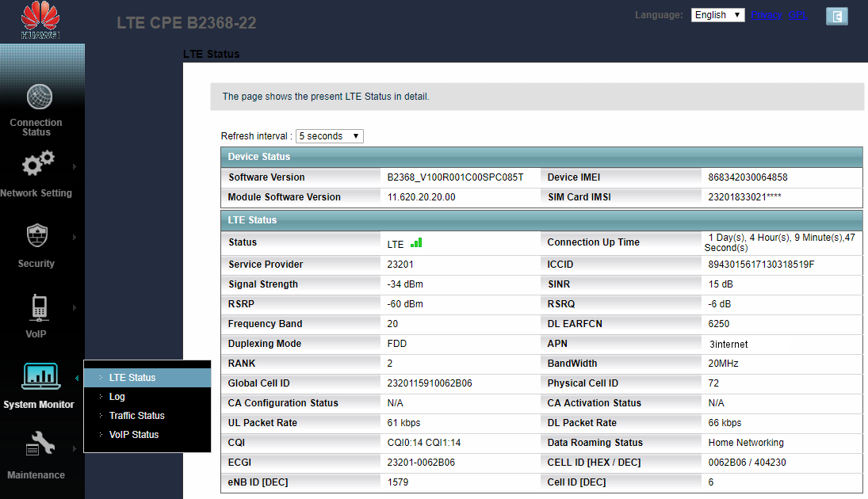Click the Huawei logo
This screenshot has width=868, height=499.
40,21
